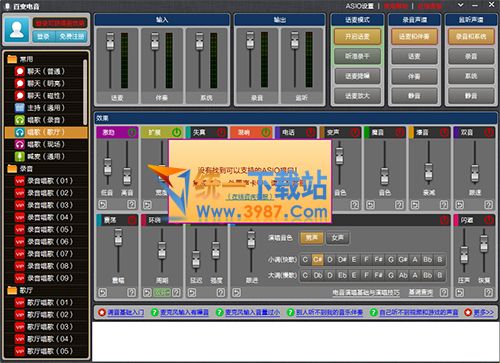Open help for the 环绕 effect
This screenshot has width=500, height=363.
point(176,293)
